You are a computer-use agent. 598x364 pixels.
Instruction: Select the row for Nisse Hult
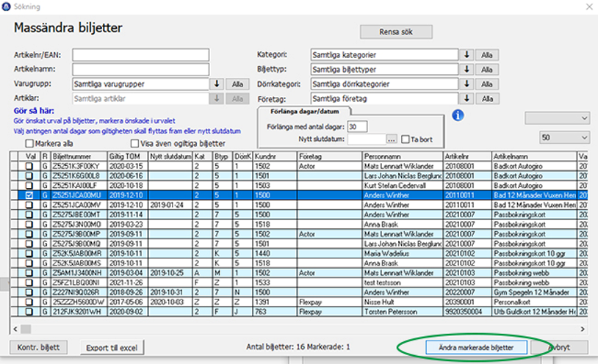coord(298,302)
